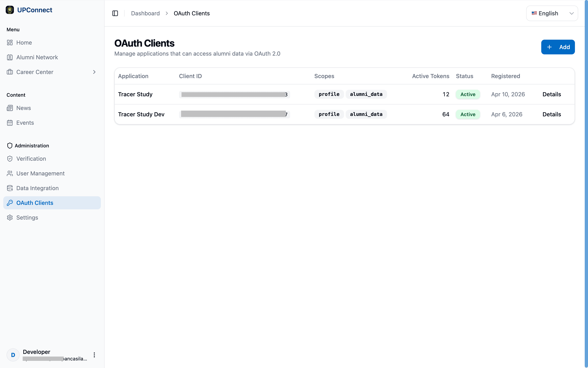Screen dimensions: 588x368
Task: Click the Alumni Network badge icon
Action: pos(10,57)
